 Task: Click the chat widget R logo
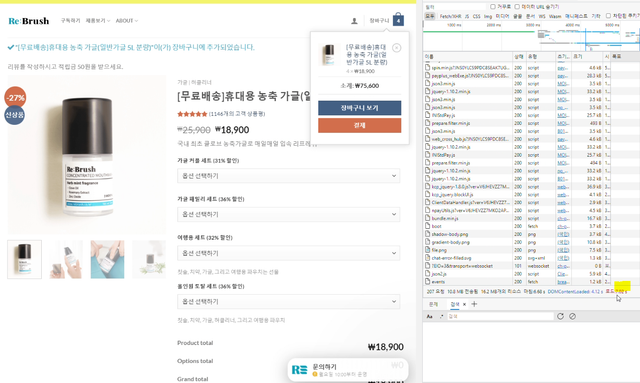tap(299, 370)
